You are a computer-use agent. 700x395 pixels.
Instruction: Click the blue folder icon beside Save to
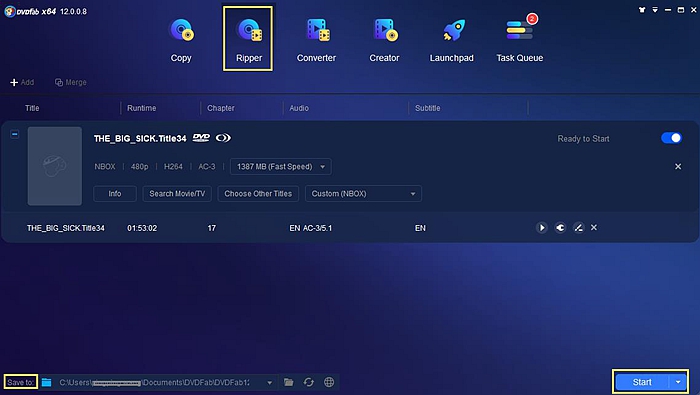46,382
